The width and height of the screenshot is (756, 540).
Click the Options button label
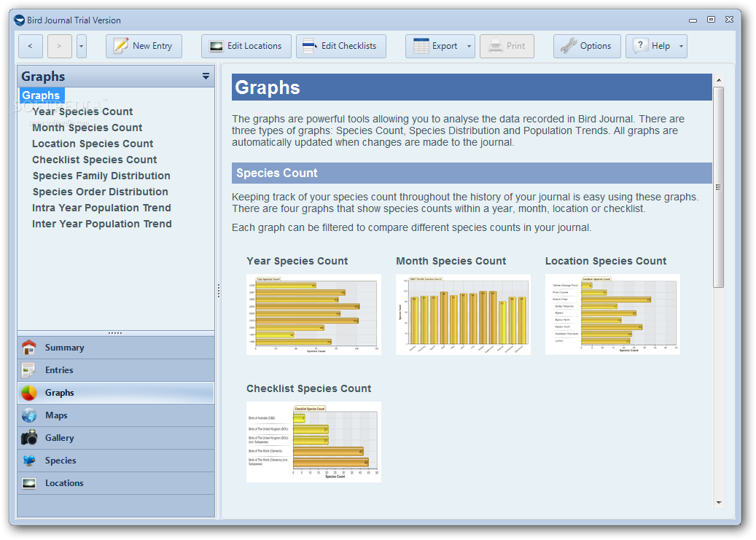tap(596, 46)
